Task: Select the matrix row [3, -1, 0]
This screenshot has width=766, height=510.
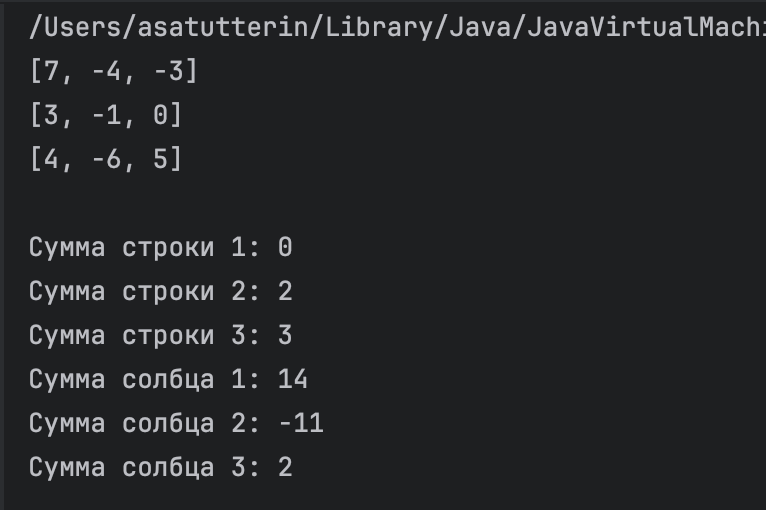Action: 106,115
